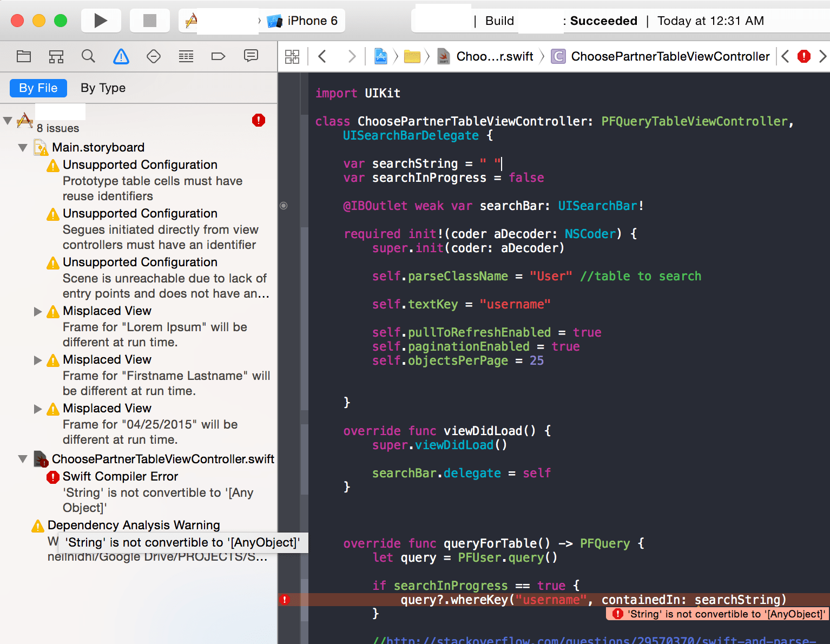Viewport: 830px width, 644px height.
Task: Jump to previous issue arrow
Action: 785,56
